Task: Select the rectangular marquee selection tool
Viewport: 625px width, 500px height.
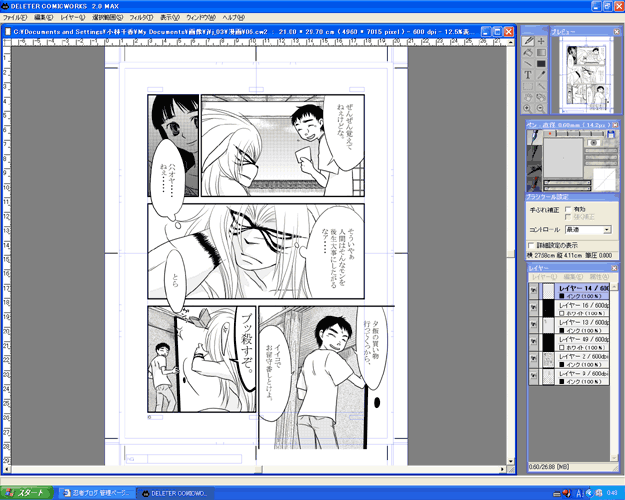Action: [x=528, y=86]
